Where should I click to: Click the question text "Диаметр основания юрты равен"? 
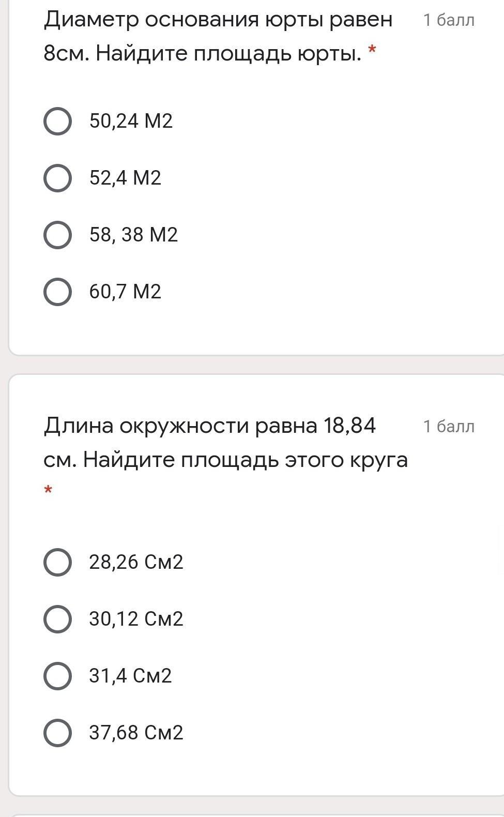218,20
